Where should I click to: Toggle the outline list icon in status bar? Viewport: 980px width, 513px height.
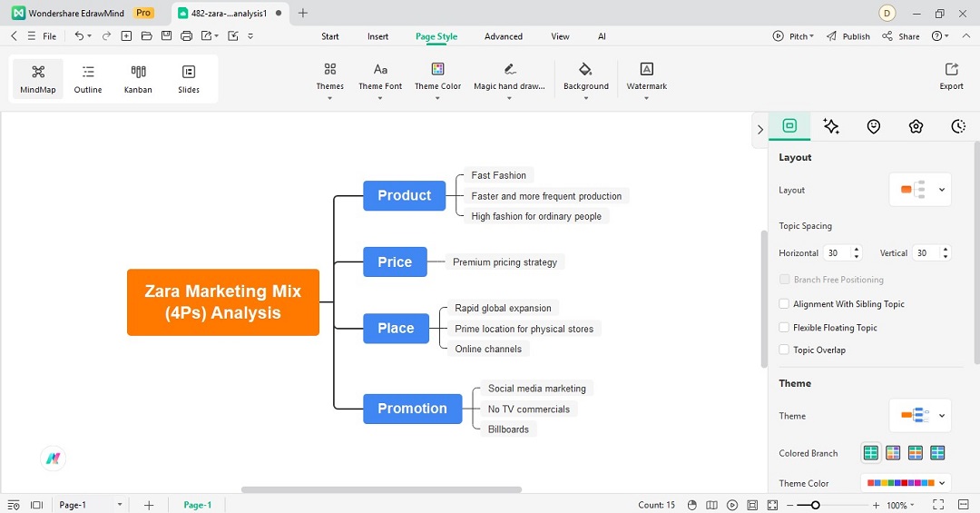click(x=14, y=505)
